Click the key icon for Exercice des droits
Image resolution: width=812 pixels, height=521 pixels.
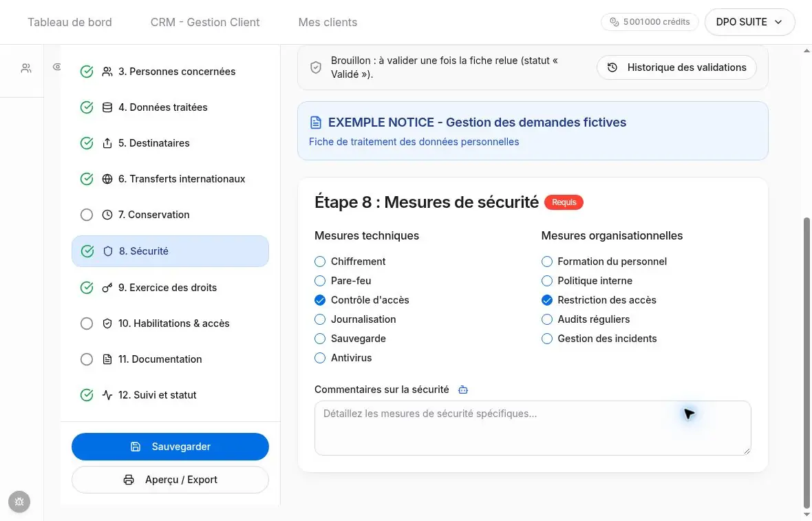(x=107, y=288)
